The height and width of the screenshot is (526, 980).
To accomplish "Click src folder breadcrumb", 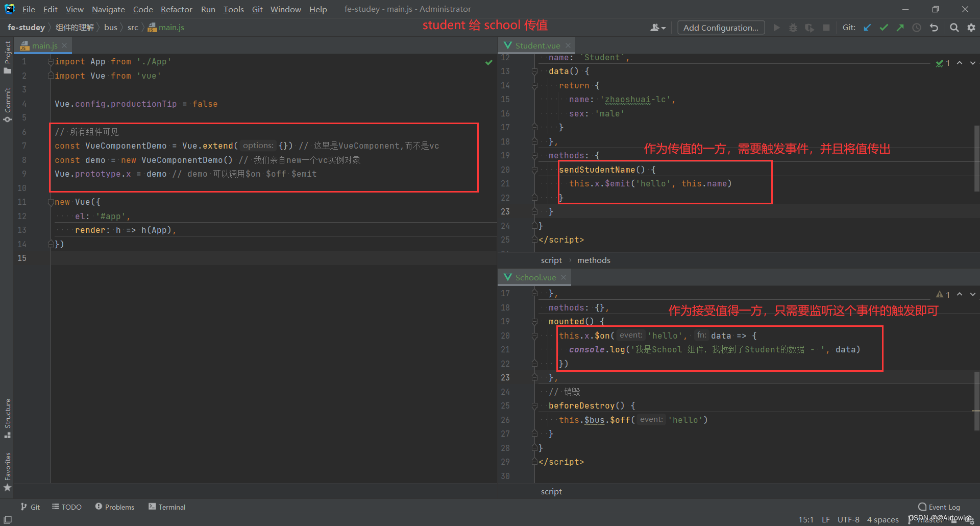I will pyautogui.click(x=133, y=28).
